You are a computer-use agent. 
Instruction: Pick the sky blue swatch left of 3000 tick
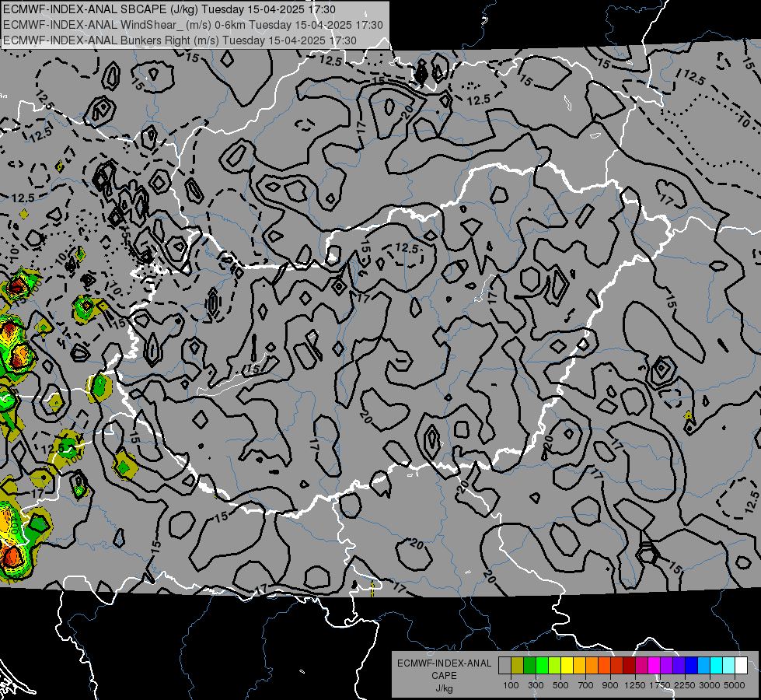pyautogui.click(x=703, y=665)
